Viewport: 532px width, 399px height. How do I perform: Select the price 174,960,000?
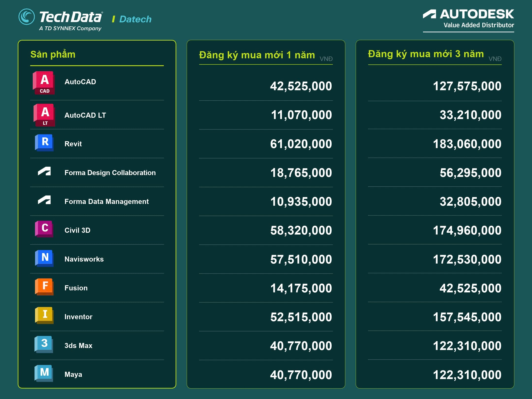click(x=467, y=230)
